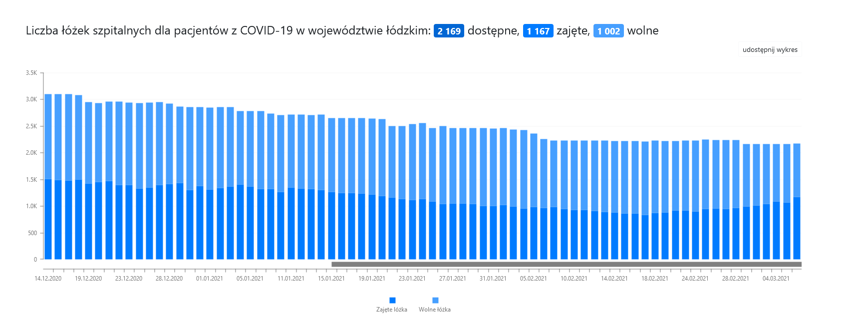Viewport: 868px width, 326px height.
Task: Click the '1 002' free beds badge
Action: [x=608, y=31]
